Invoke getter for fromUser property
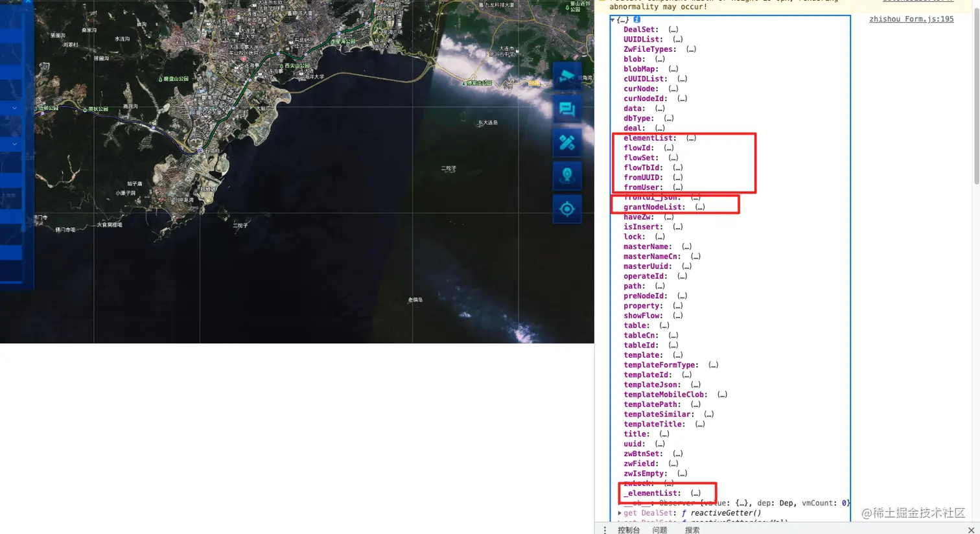 (678, 187)
